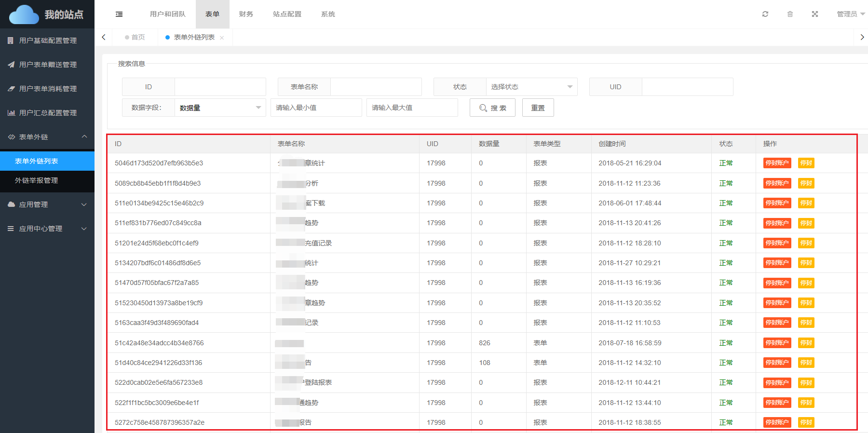Click the refresh icon in top bar
This screenshot has width=868, height=433.
click(765, 14)
